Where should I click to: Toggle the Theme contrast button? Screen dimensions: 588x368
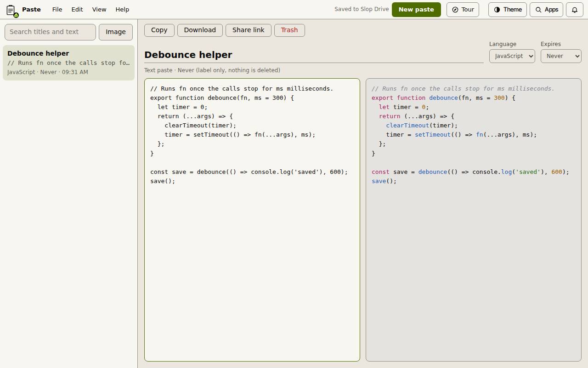coord(508,10)
